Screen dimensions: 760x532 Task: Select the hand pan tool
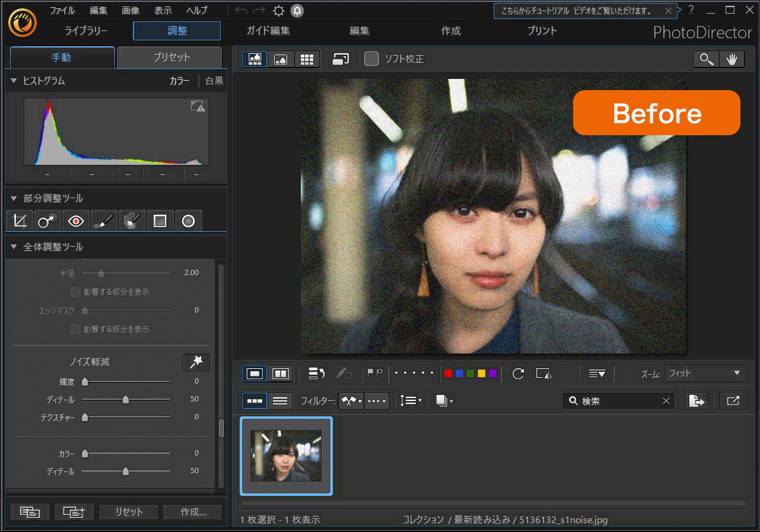click(732, 59)
